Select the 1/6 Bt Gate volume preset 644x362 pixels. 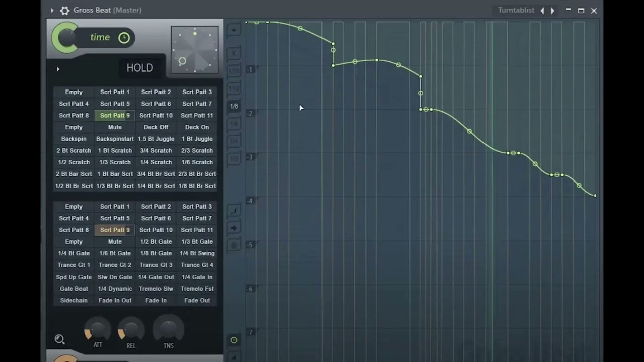click(x=115, y=253)
